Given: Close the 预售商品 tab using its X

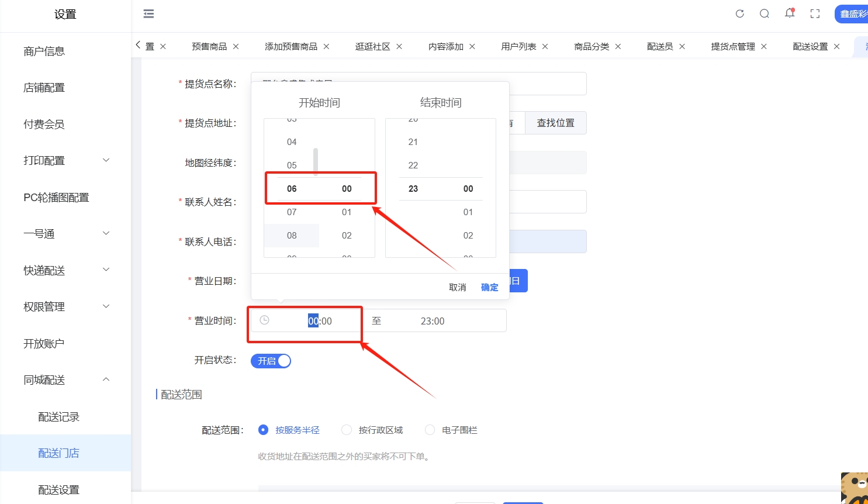Looking at the screenshot, I should click(236, 46).
